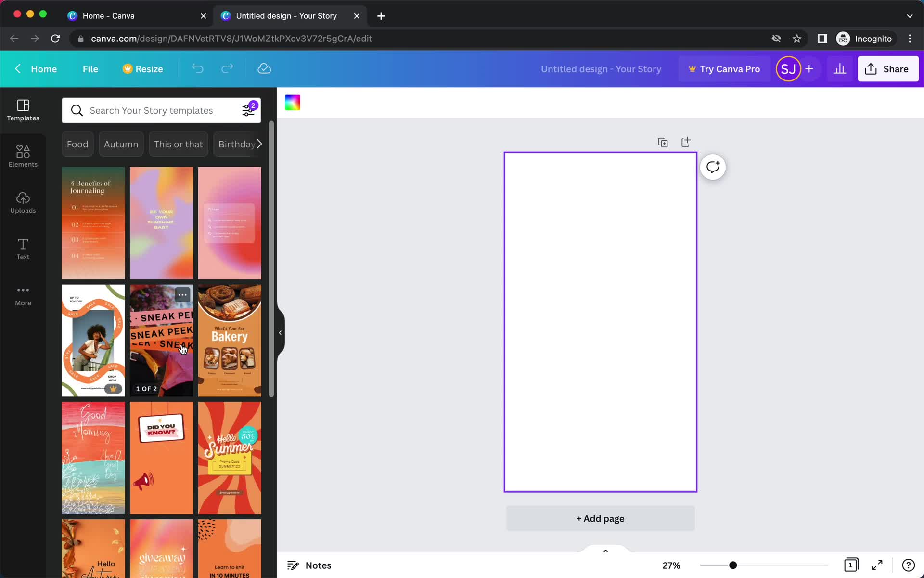Click the zoom level percentage display
The height and width of the screenshot is (578, 924).
pyautogui.click(x=671, y=565)
